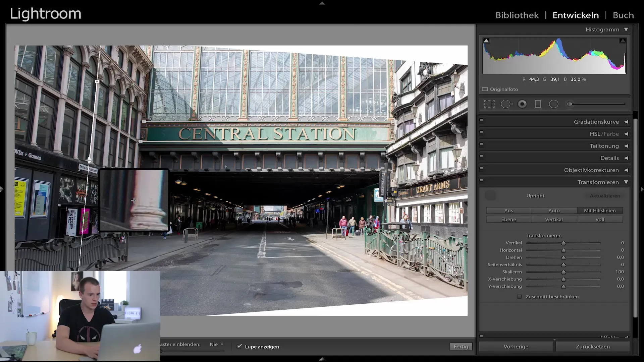Expand the right side panel arrow
Viewport: 644px width, 362px height.
(x=642, y=189)
